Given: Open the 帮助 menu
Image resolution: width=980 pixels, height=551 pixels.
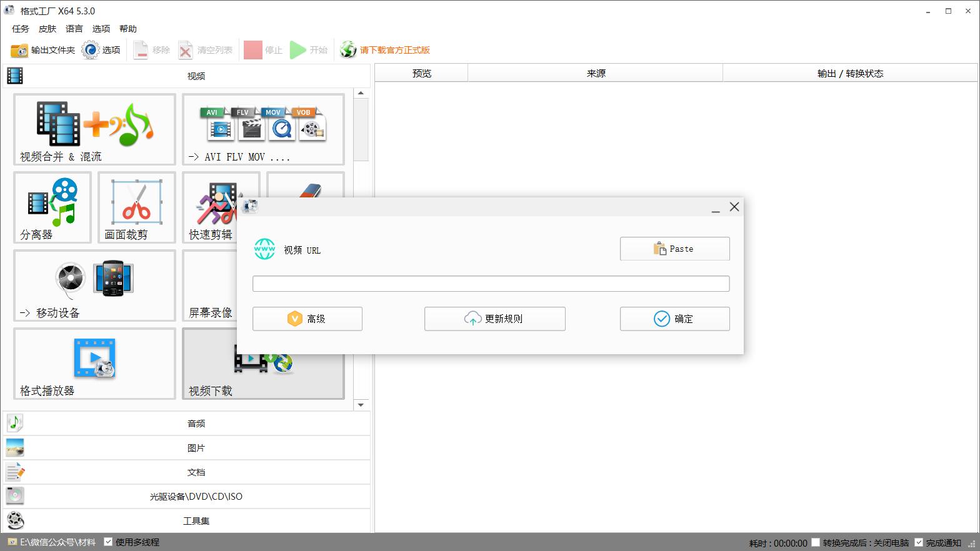Looking at the screenshot, I should click(x=128, y=29).
